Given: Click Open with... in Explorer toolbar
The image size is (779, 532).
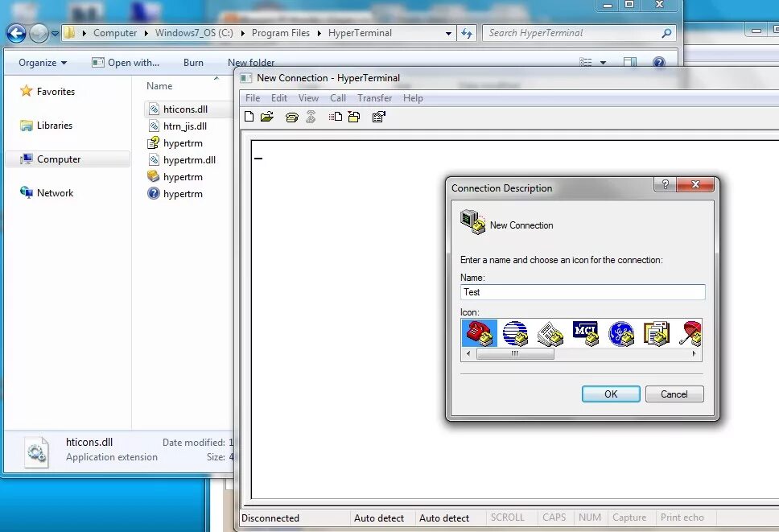Looking at the screenshot, I should click(126, 63).
